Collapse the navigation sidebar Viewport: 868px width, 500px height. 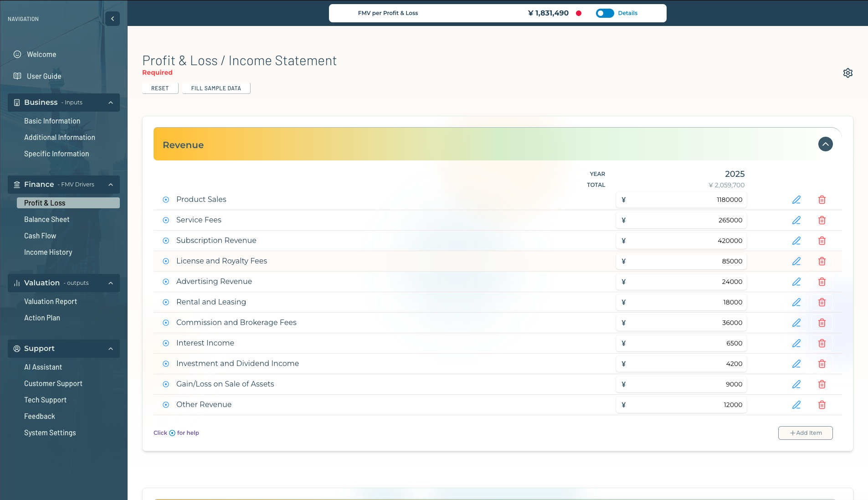pos(113,19)
